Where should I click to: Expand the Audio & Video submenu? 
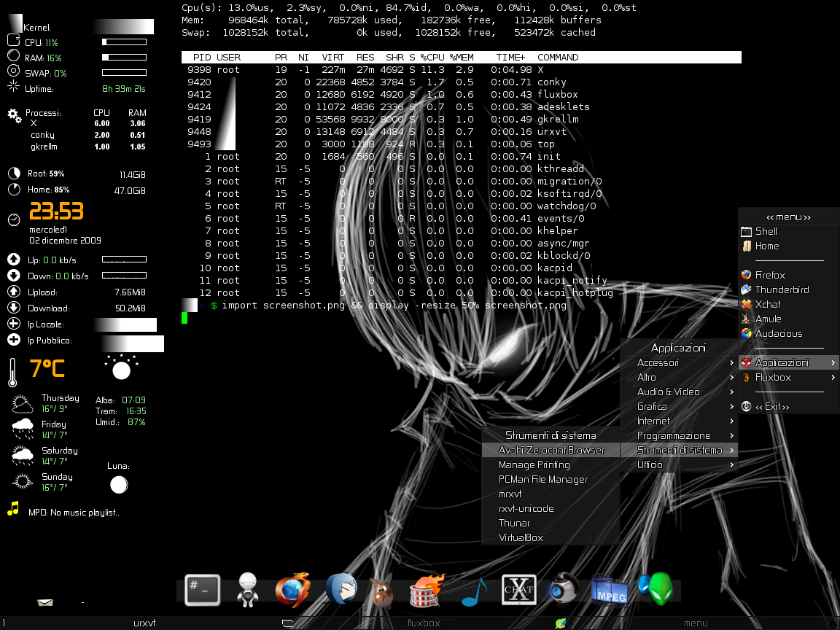coord(680,392)
